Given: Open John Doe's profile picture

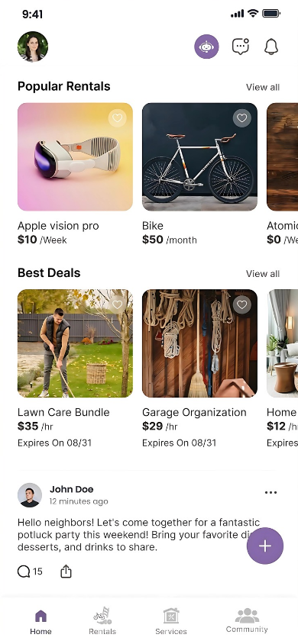Looking at the screenshot, I should [30, 495].
